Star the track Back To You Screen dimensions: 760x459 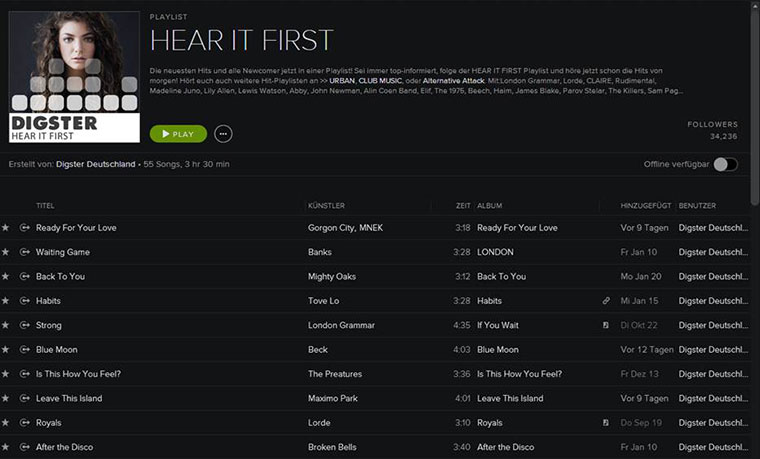click(x=5, y=277)
